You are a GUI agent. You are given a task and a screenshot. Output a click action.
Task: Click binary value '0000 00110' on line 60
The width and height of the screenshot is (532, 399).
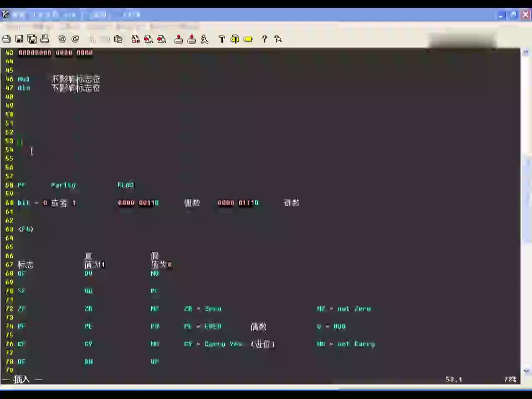[x=138, y=203]
